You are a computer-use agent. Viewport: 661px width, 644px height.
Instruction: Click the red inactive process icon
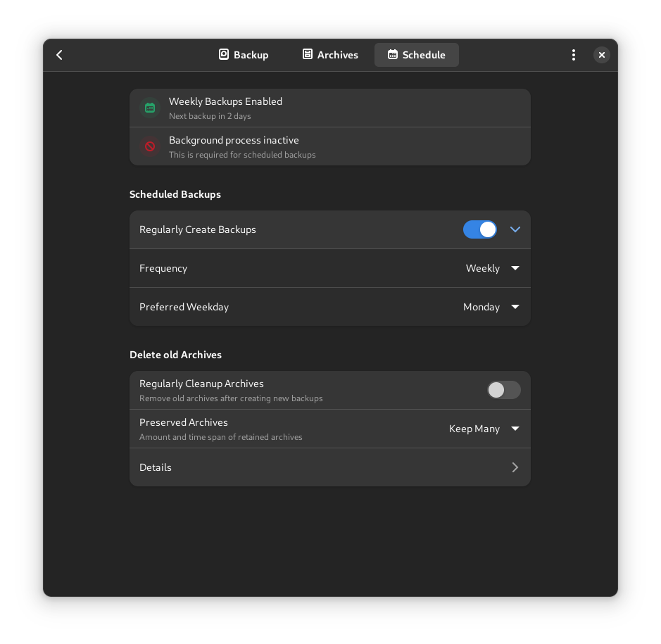pyautogui.click(x=150, y=146)
